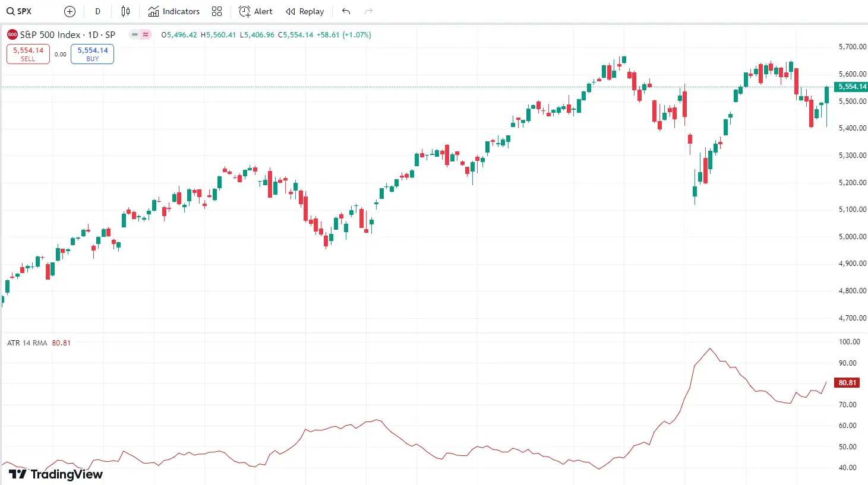Screen dimensions: 868x485
Task: Click the undo arrow icon
Action: pyautogui.click(x=345, y=11)
